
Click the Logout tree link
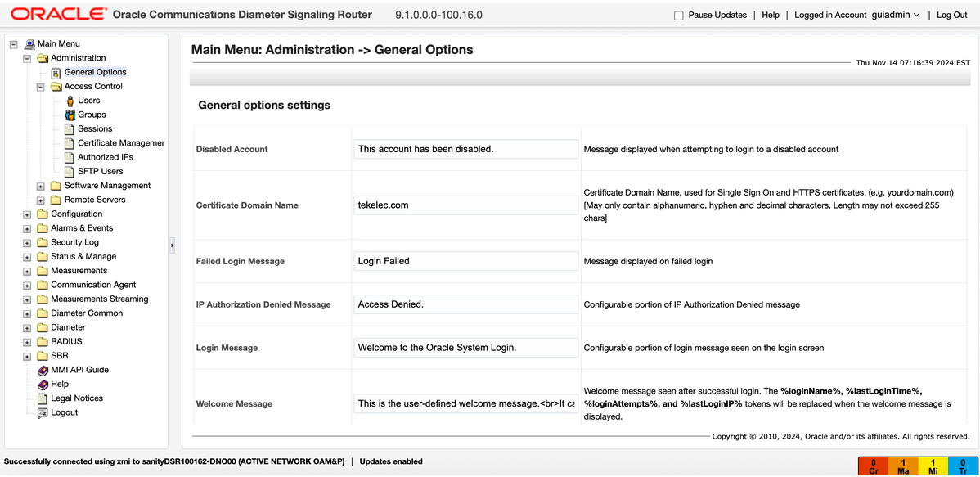click(x=65, y=412)
